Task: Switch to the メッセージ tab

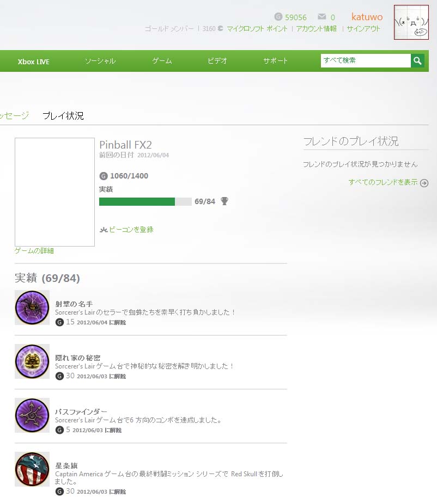Action: (15, 115)
